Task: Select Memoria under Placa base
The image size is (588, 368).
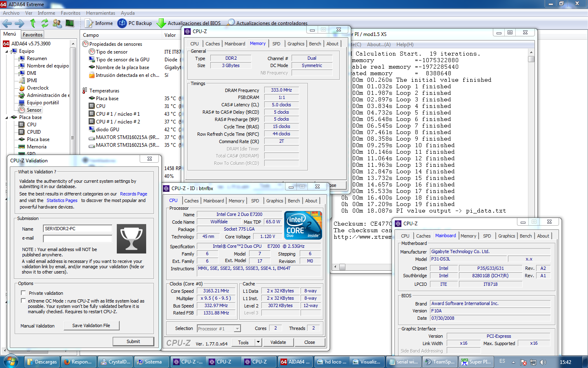Action: coord(36,147)
